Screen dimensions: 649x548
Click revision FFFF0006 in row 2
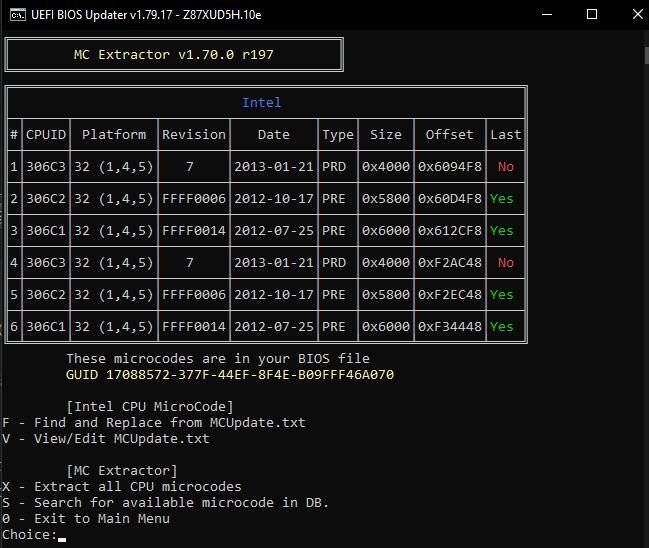[194, 199]
